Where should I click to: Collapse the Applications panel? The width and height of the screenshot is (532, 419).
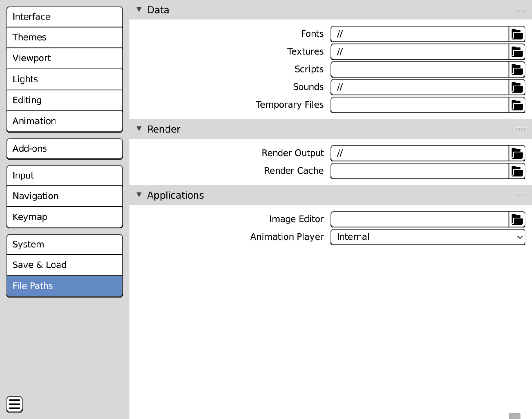tap(139, 195)
